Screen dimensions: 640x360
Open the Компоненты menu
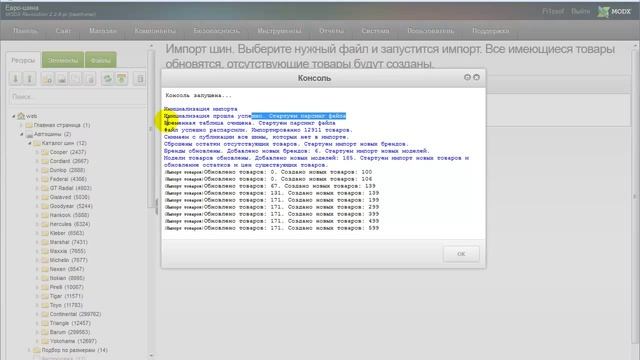pyautogui.click(x=155, y=31)
